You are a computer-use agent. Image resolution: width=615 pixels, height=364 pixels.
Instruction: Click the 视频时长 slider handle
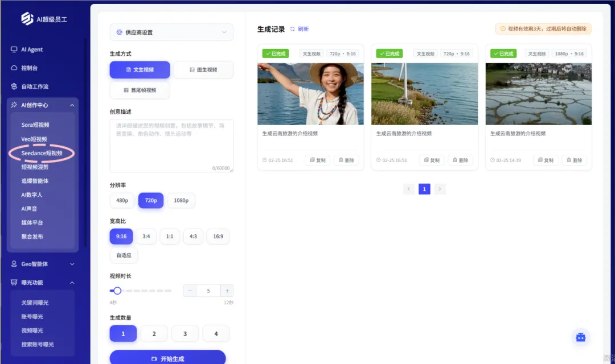(117, 290)
